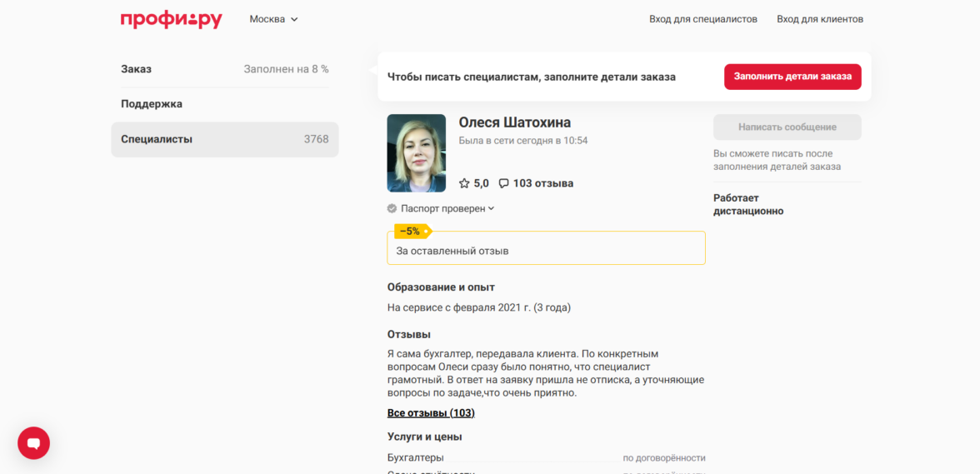Open the Вход для специалистов link
The height and width of the screenshot is (474, 980).
702,19
